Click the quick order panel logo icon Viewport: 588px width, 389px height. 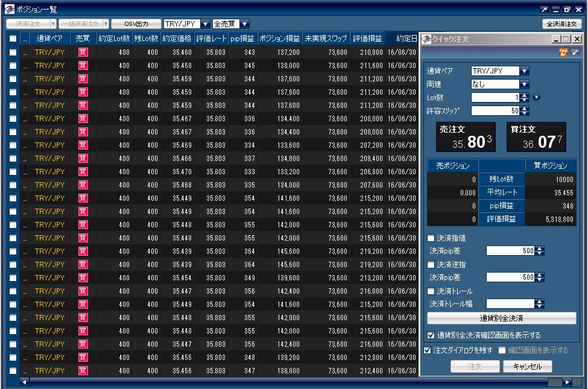tap(426, 39)
